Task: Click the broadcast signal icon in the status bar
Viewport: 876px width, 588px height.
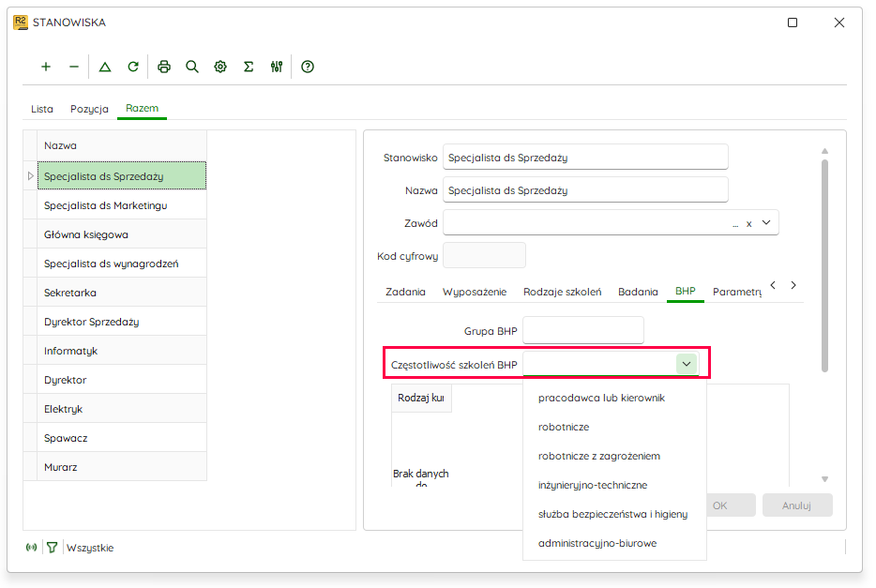Action: click(x=31, y=548)
